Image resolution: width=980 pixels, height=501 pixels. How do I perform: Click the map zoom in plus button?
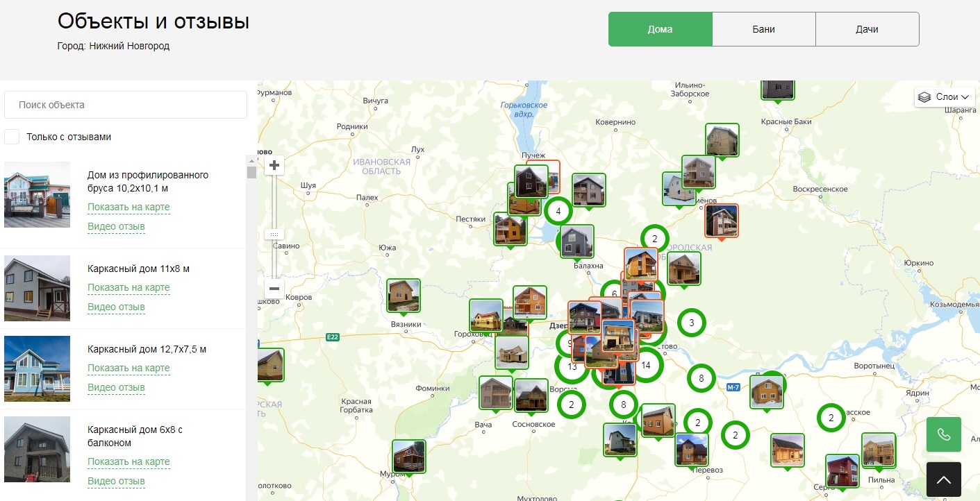[x=274, y=165]
